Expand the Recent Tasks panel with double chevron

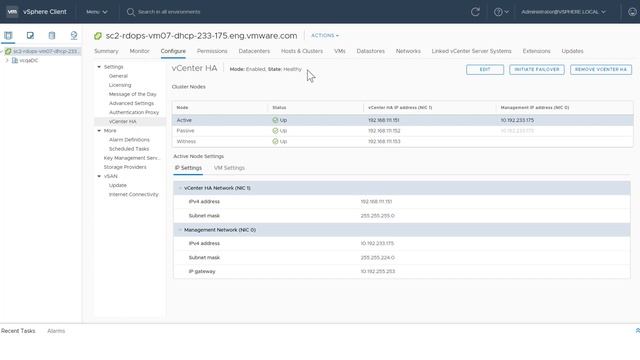[x=637, y=331]
